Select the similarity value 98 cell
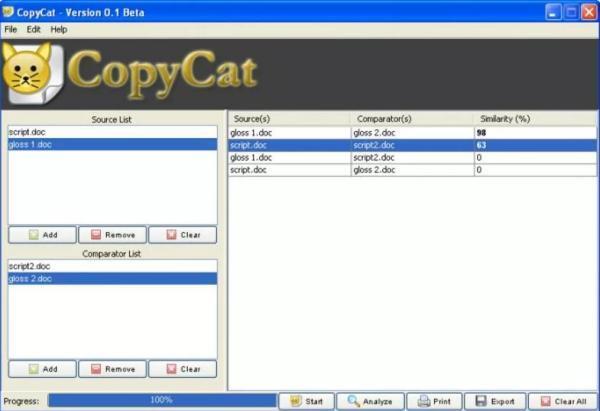 (x=535, y=133)
